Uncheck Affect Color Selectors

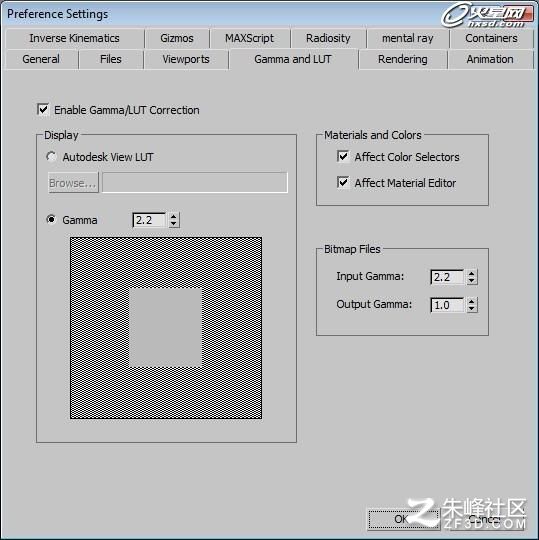[343, 157]
